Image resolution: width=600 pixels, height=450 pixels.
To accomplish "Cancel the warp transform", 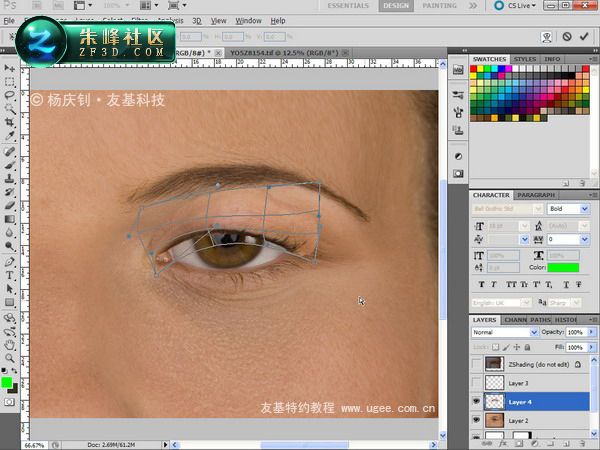I will tap(567, 37).
